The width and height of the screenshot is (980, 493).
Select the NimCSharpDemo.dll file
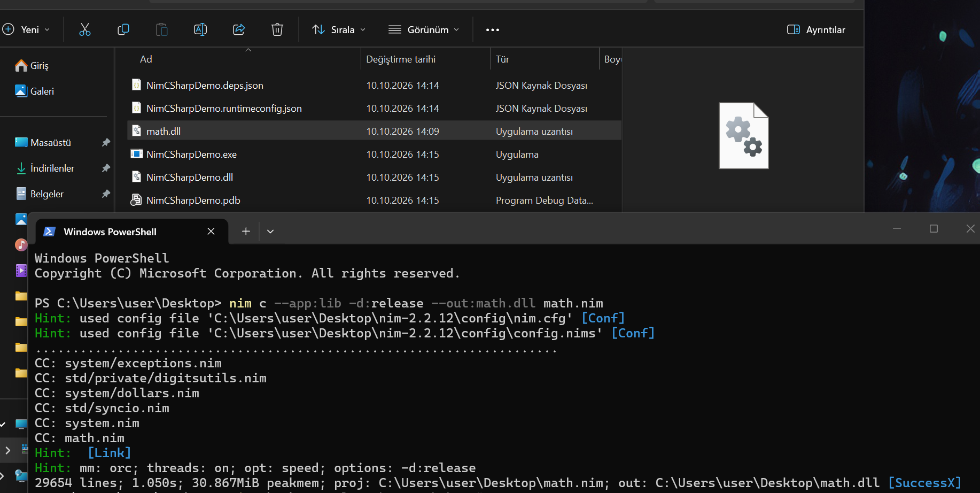click(374, 178)
